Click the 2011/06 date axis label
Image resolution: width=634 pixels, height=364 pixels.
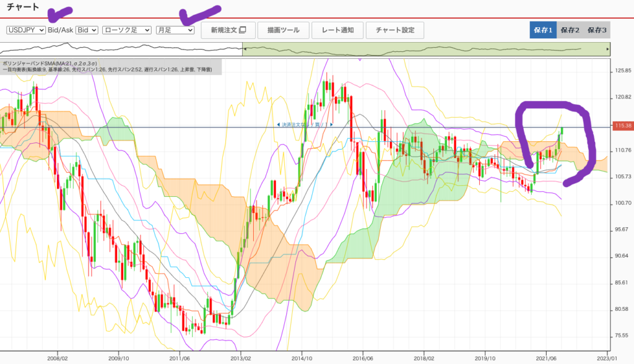click(x=180, y=358)
